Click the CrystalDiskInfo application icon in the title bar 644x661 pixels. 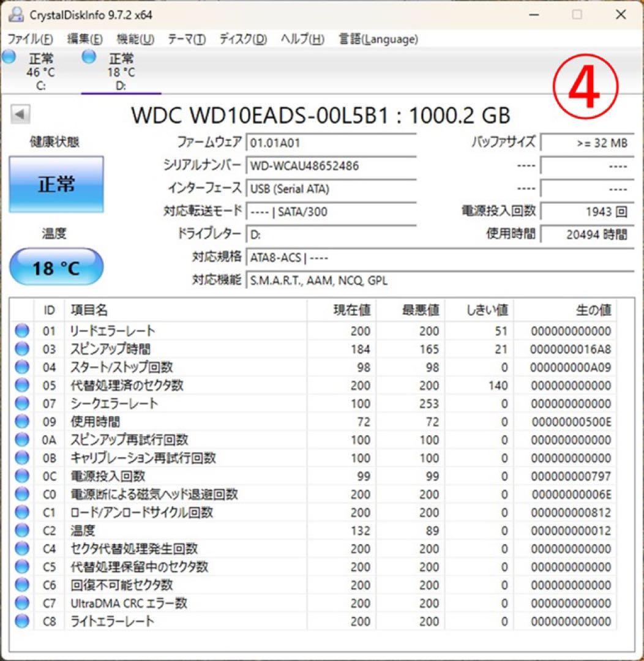pyautogui.click(x=15, y=13)
